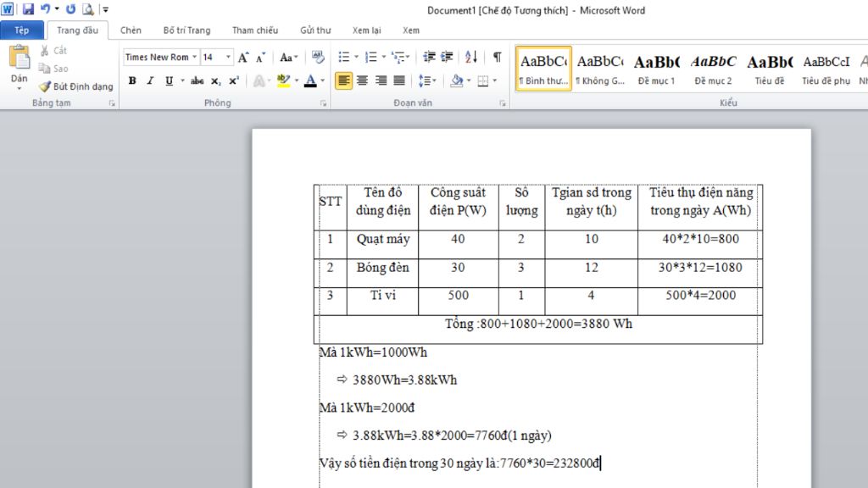Click Bullets list icon

(x=344, y=57)
